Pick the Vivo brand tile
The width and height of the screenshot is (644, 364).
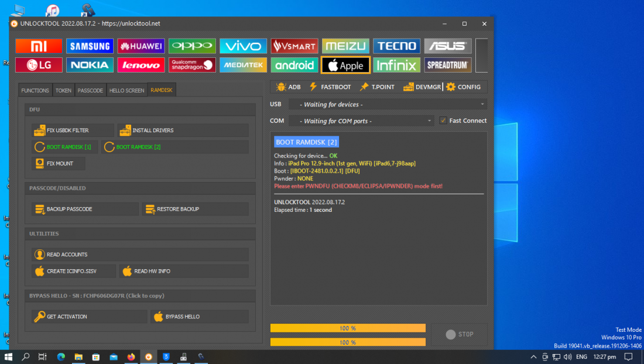coord(243,46)
